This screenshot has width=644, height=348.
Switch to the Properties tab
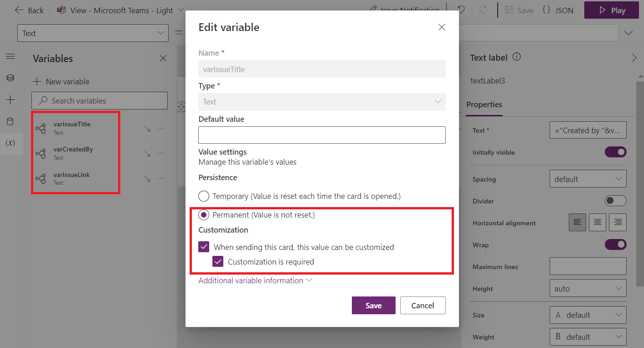(x=484, y=104)
